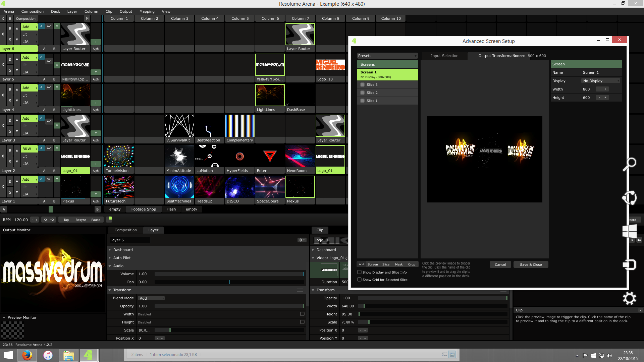The image size is (644, 362).
Task: Toggle the Slice 3 checkbox
Action: (362, 85)
